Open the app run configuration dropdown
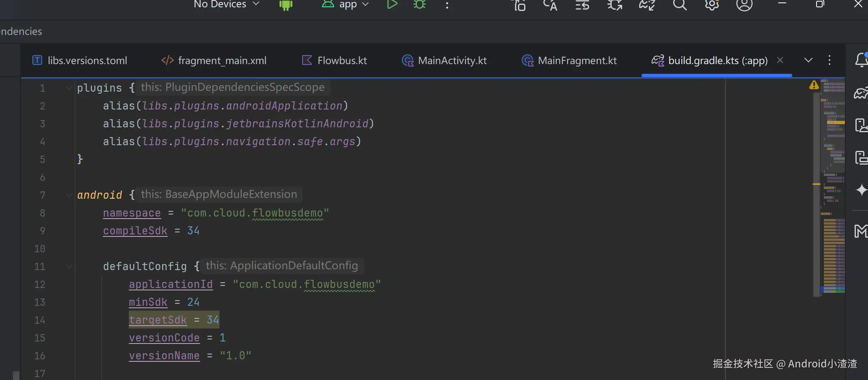 tap(345, 4)
